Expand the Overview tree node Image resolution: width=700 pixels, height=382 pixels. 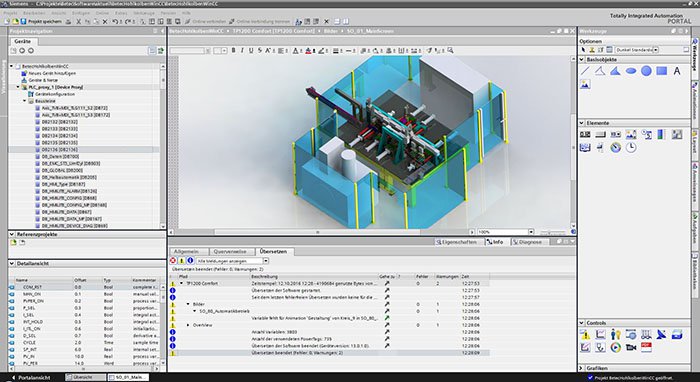click(188, 325)
